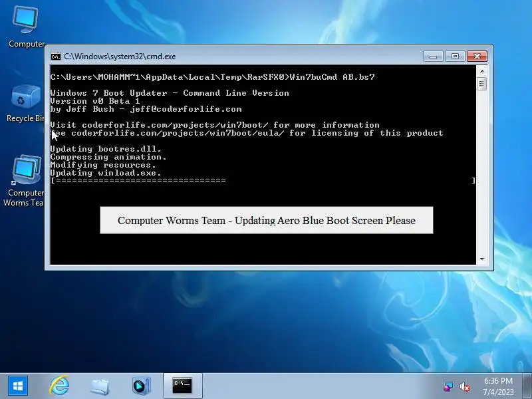The width and height of the screenshot is (532, 399).
Task: Click the 'Version v0 Beta 1' line
Action: tap(95, 101)
